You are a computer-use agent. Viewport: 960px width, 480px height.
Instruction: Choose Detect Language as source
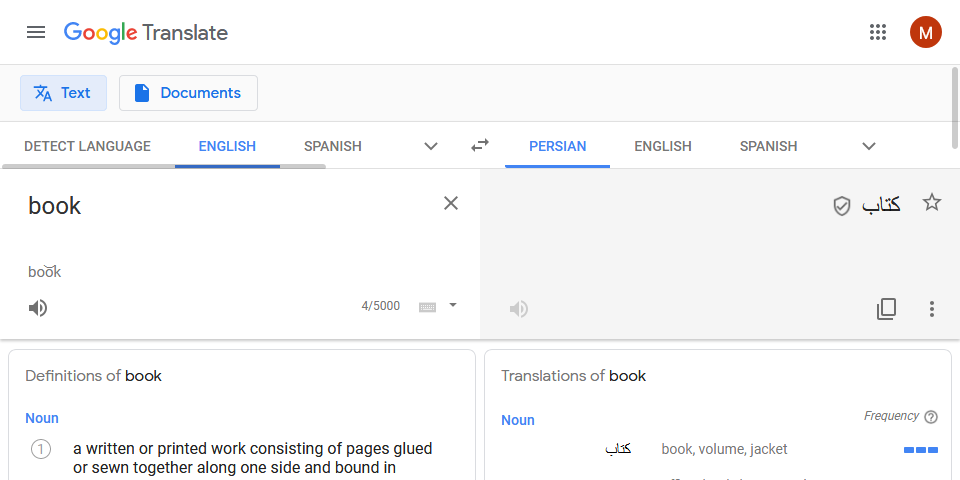88,146
